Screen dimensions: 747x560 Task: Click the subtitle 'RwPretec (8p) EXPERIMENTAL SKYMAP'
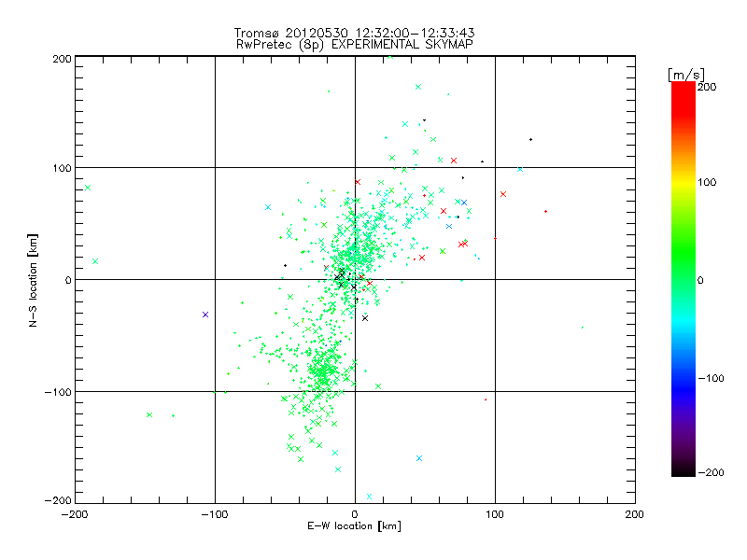(x=355, y=45)
